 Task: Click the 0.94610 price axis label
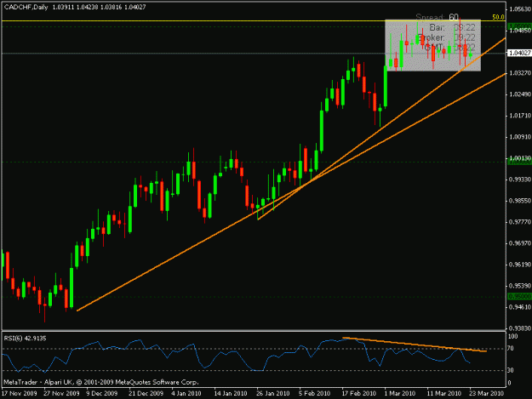click(520, 307)
